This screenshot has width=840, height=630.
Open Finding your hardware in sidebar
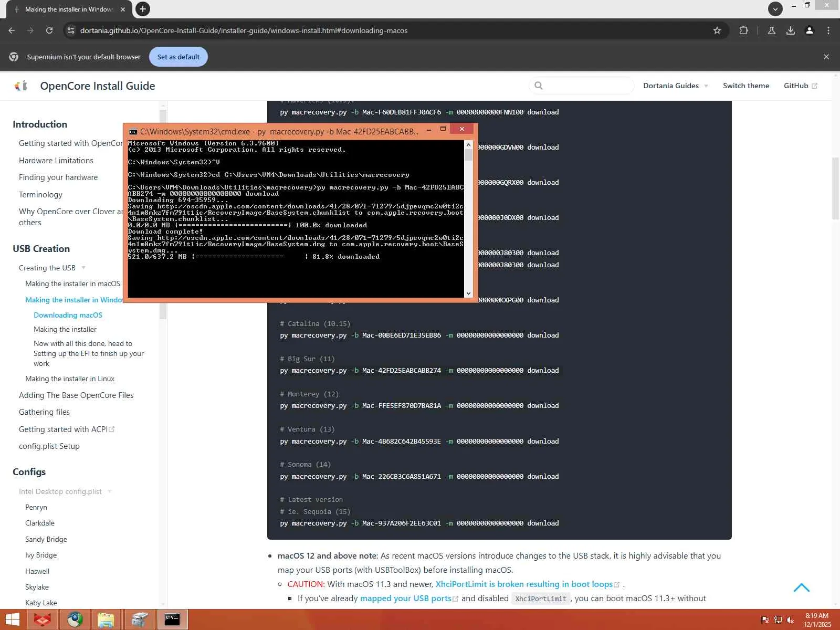tap(58, 177)
